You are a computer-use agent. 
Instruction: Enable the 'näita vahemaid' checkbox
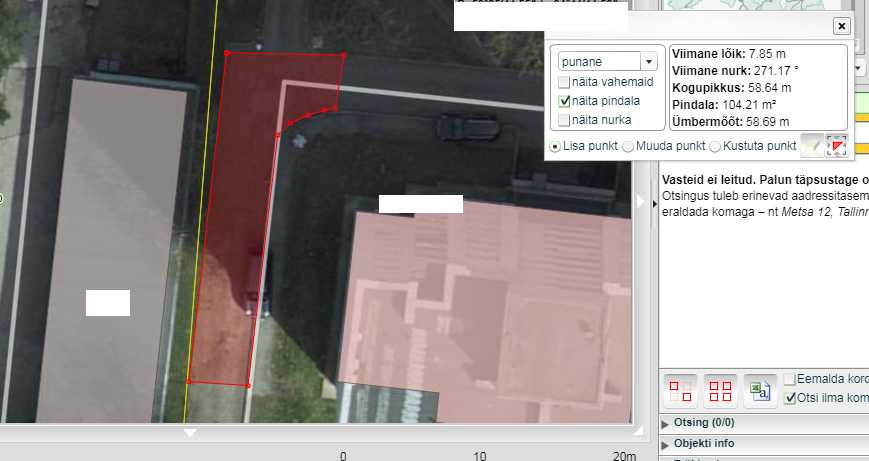click(x=564, y=82)
